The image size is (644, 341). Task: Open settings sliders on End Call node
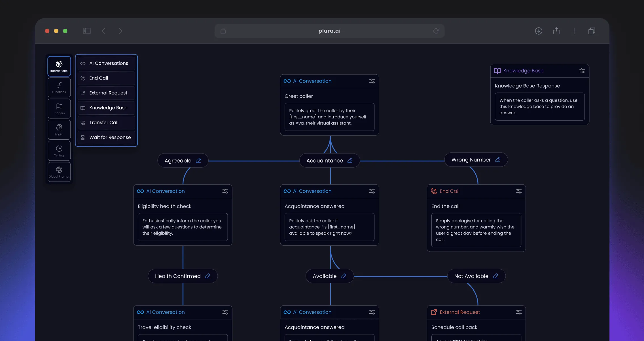pos(519,191)
